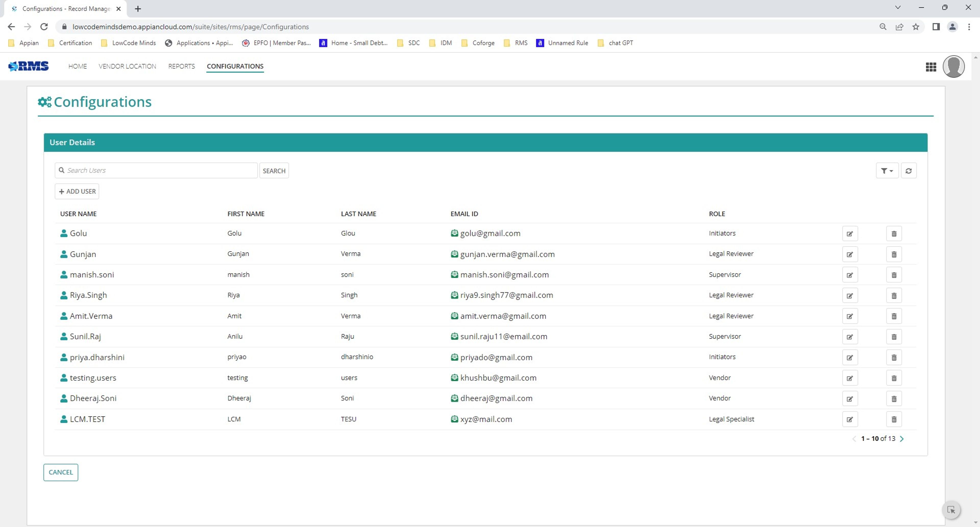Delete the Sunil.Raj user row

894,337
